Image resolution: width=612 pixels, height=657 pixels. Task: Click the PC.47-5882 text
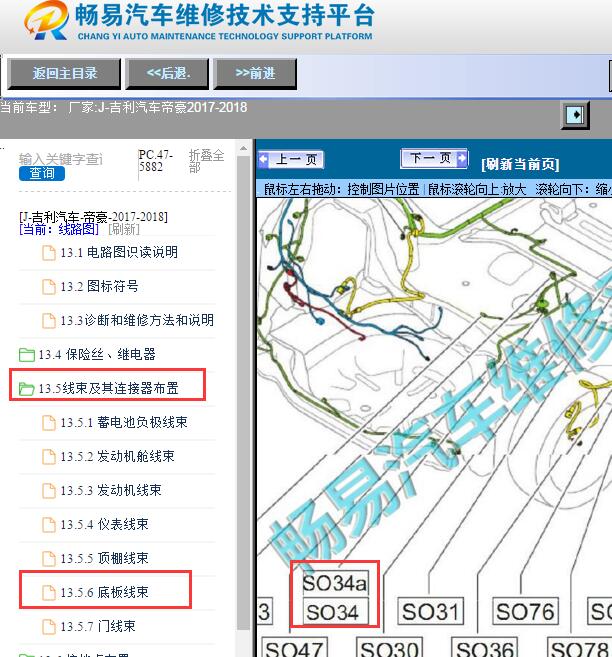[x=156, y=161]
